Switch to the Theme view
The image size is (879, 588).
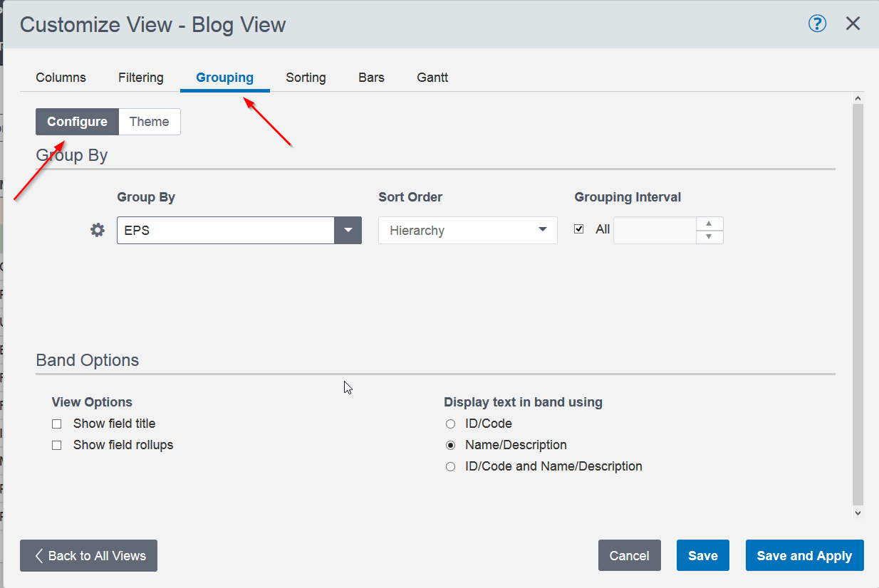(149, 122)
